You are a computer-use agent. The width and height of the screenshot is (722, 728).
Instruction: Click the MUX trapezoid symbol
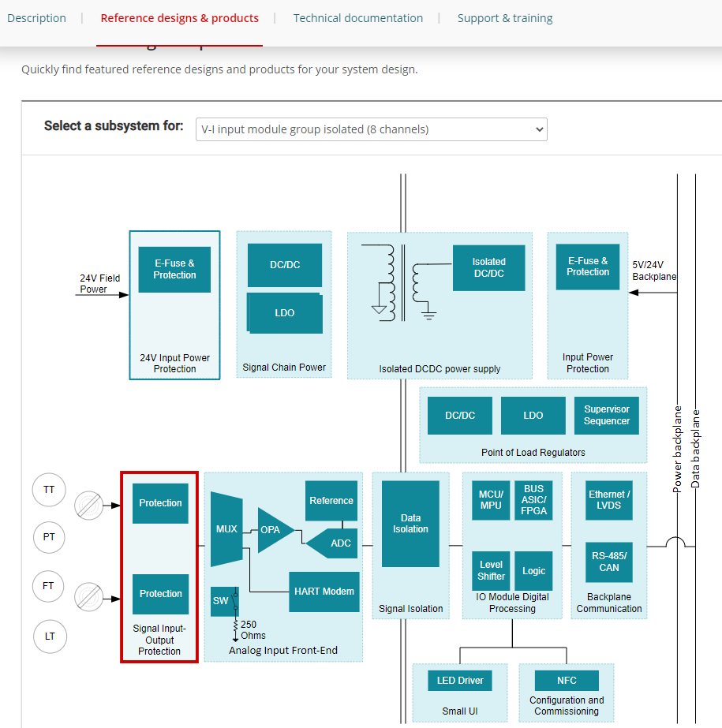point(226,529)
